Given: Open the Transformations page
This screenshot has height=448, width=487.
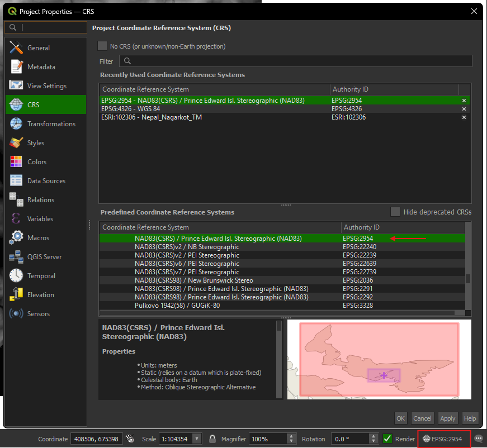Looking at the screenshot, I should click(x=51, y=124).
